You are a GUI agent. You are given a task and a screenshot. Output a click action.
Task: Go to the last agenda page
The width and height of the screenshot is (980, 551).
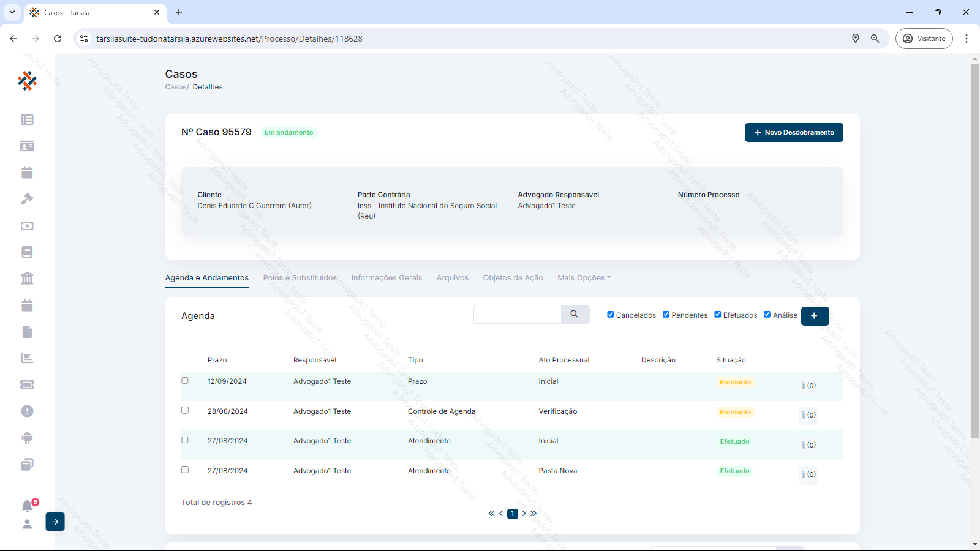[x=533, y=514]
